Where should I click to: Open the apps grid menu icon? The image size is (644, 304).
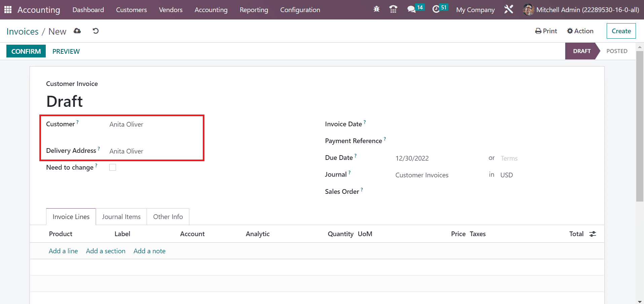pos(8,9)
